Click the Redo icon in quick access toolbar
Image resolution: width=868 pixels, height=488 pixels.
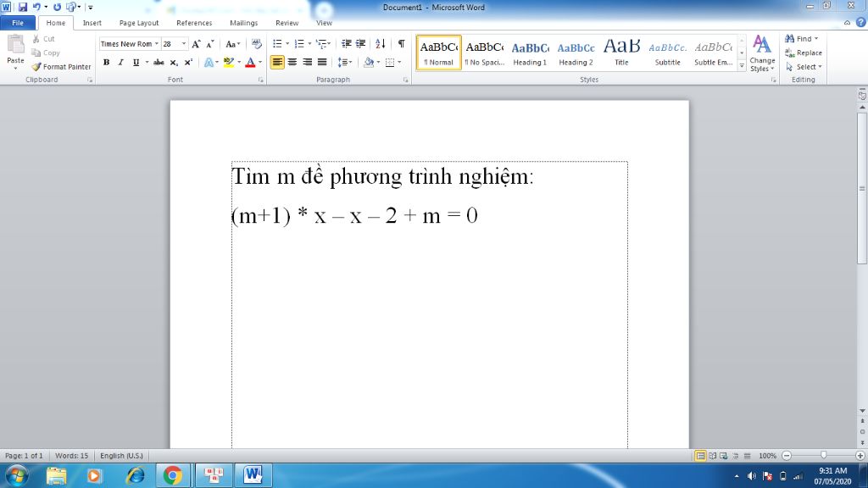click(57, 7)
